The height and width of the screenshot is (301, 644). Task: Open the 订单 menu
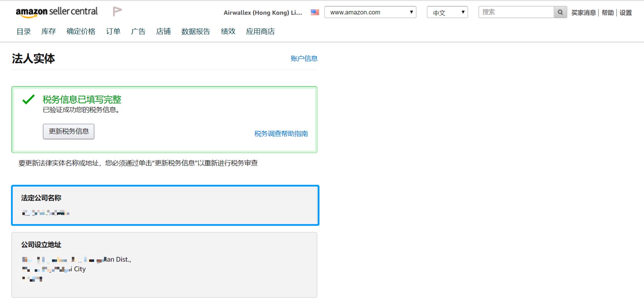[113, 32]
